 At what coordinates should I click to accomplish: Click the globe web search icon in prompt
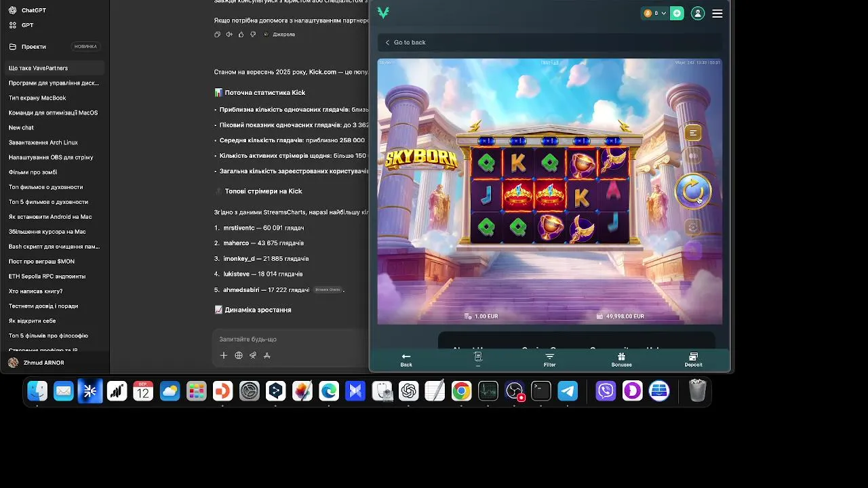[239, 355]
